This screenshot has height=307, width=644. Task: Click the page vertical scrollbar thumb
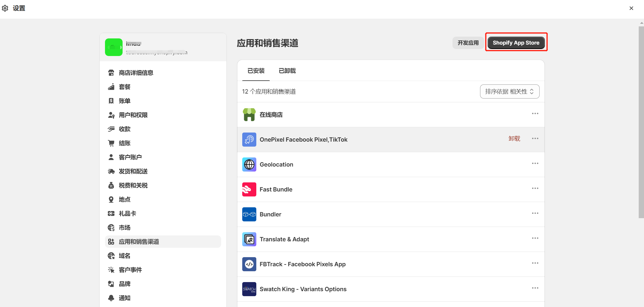(x=641, y=122)
